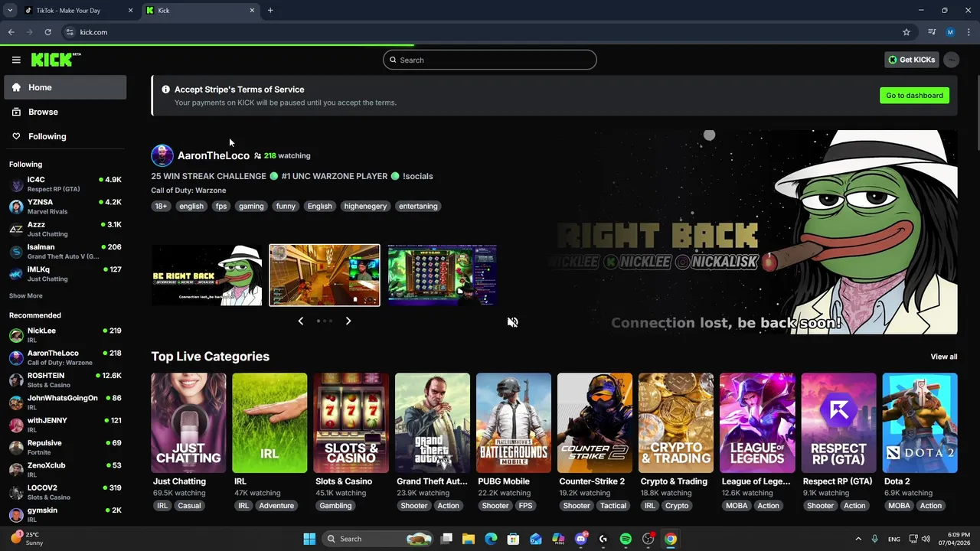
Task: Open AaronTheLoco featured stream title name
Action: point(214,155)
